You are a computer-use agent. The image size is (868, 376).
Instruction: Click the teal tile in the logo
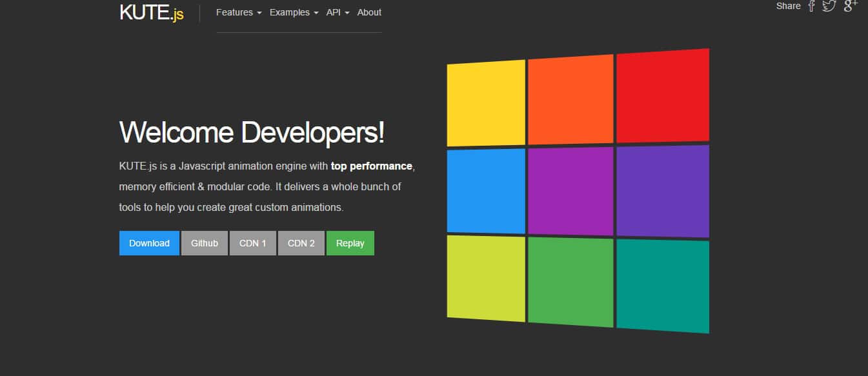click(663, 286)
